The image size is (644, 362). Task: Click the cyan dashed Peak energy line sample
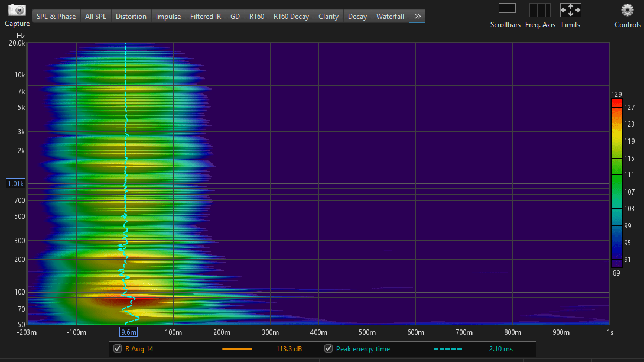[x=448, y=349]
